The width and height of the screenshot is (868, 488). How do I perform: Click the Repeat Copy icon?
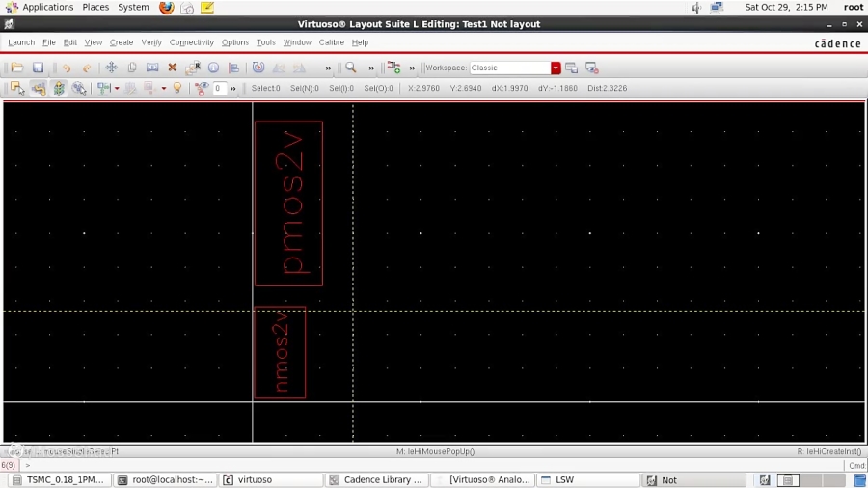tap(193, 68)
